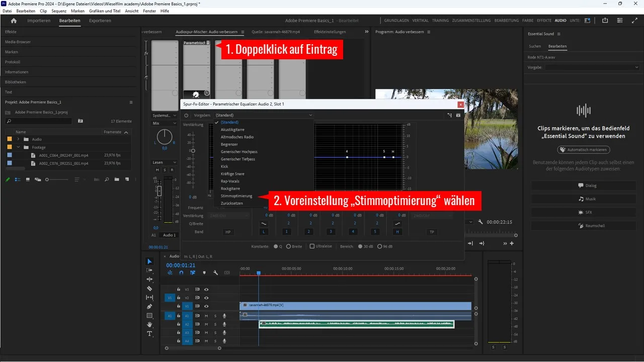Click Automatisch markieren button

pos(584,150)
